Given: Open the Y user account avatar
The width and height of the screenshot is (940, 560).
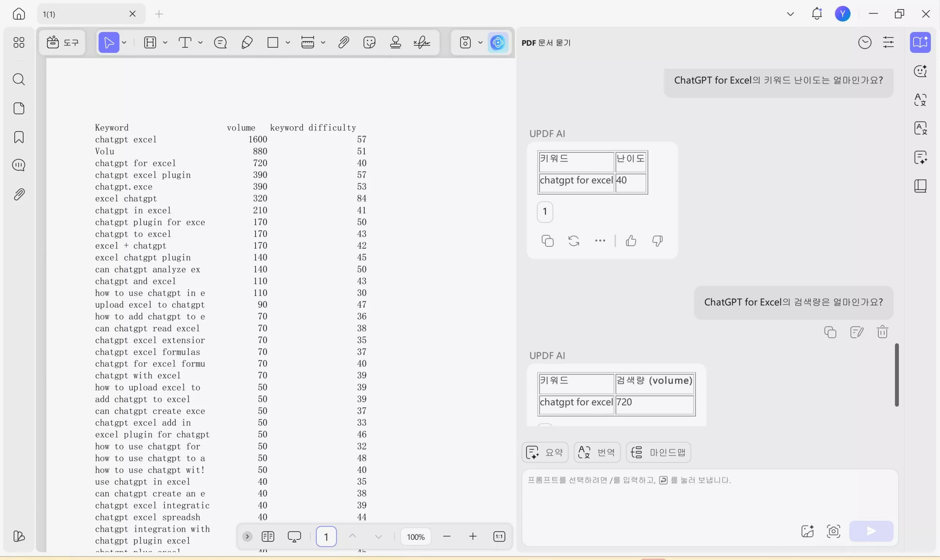Looking at the screenshot, I should [843, 14].
